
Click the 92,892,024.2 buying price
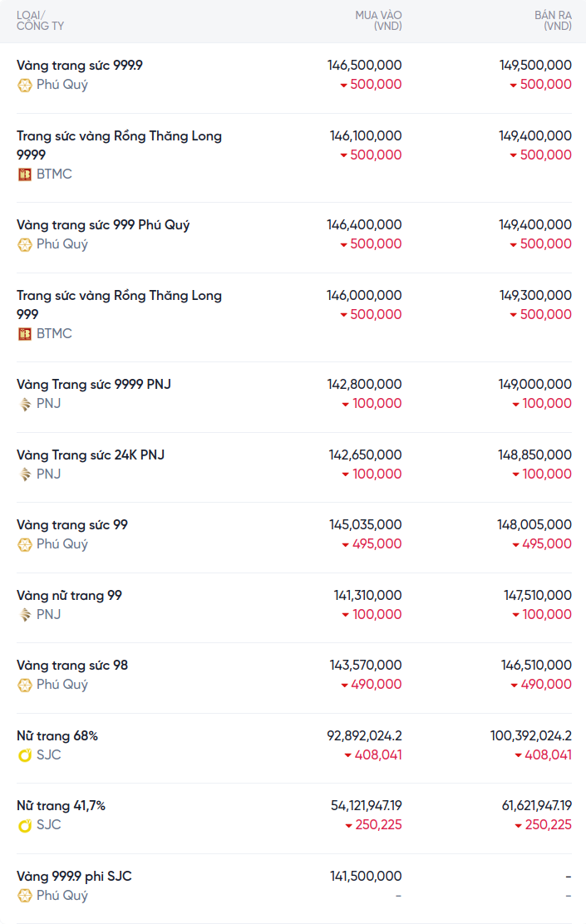click(x=364, y=736)
